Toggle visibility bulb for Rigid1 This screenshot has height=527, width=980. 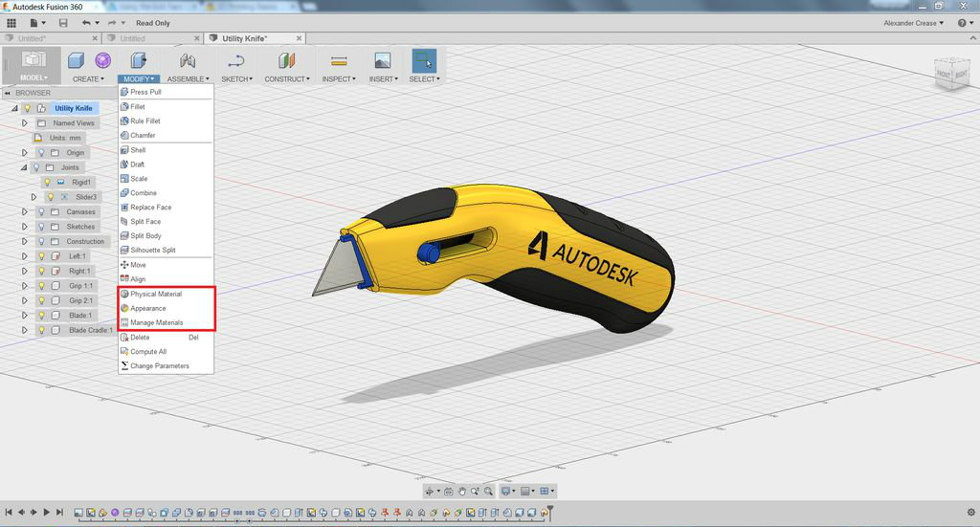click(47, 183)
